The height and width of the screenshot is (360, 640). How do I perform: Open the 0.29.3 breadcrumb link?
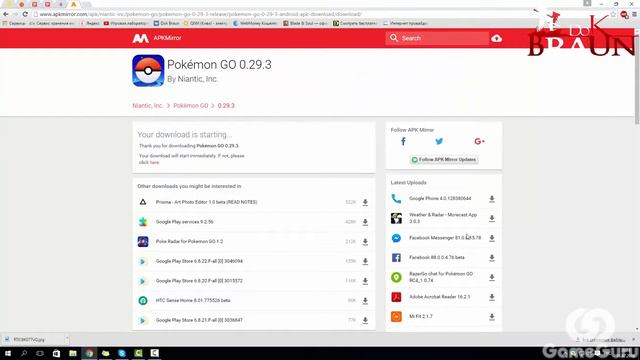coord(226,105)
